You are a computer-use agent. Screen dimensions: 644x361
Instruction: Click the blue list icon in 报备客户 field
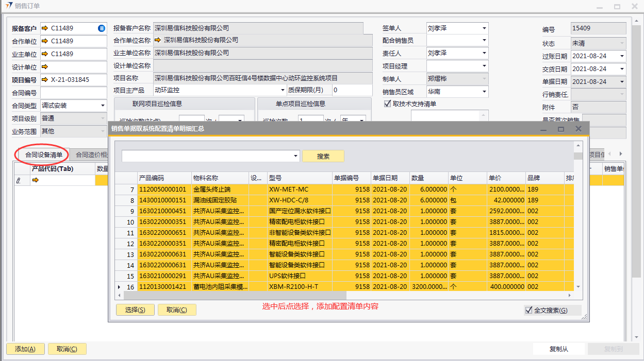(x=102, y=28)
